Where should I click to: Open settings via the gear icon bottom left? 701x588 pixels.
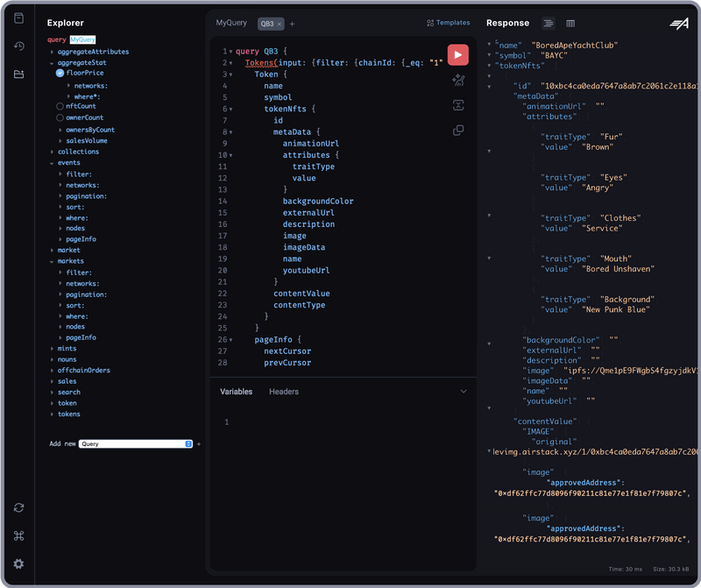coord(18,563)
